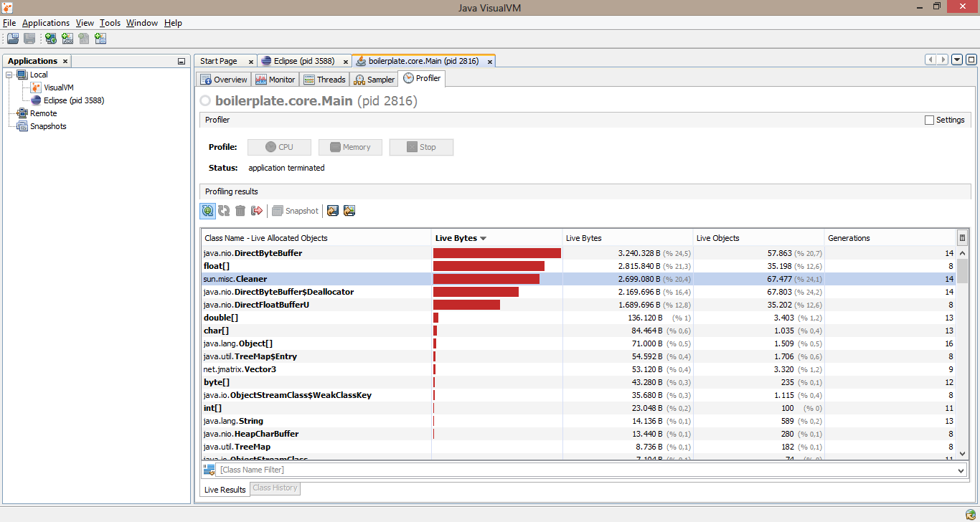Open the Monitor tab
Screen dimensions: 980x522
point(275,80)
